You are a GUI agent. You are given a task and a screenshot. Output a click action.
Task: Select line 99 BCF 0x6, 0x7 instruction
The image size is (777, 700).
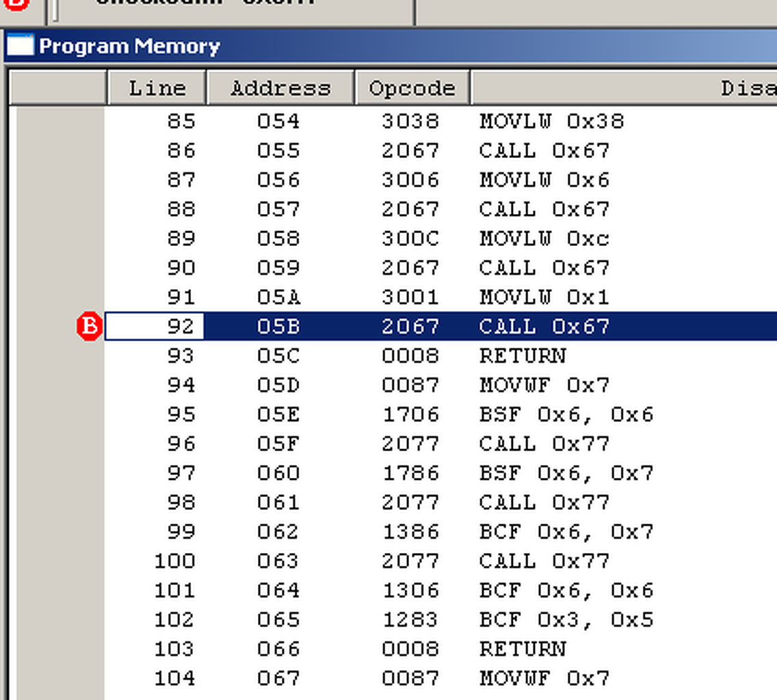[566, 532]
